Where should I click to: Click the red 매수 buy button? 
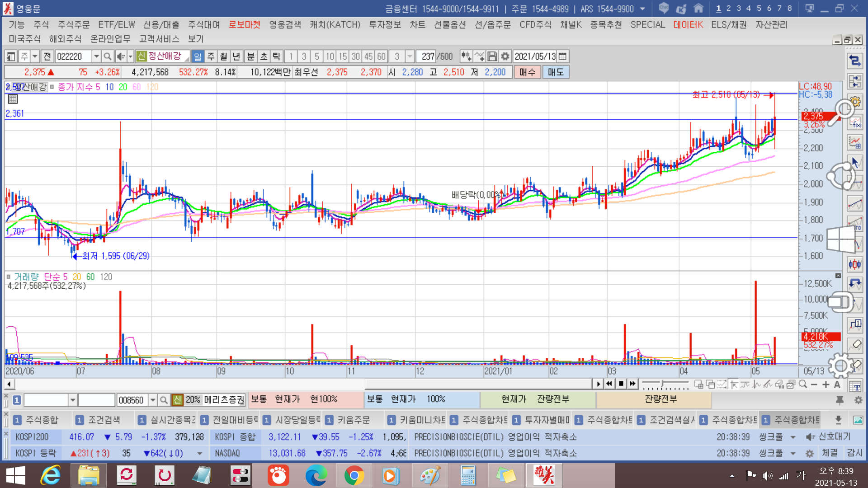[x=527, y=72]
